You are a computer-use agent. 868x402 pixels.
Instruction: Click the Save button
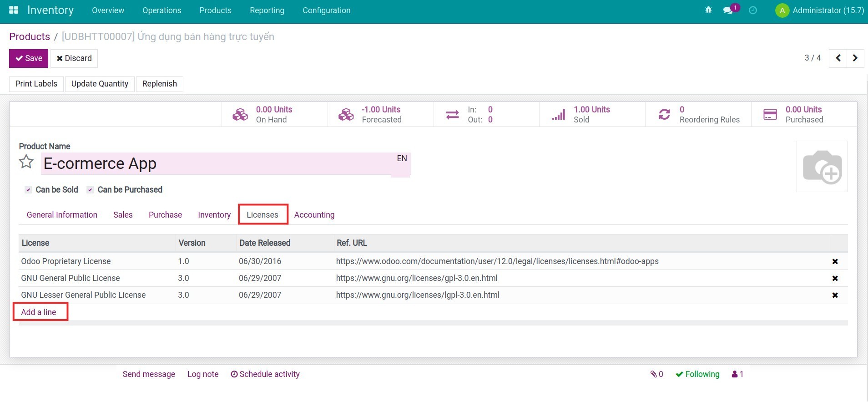click(x=29, y=58)
